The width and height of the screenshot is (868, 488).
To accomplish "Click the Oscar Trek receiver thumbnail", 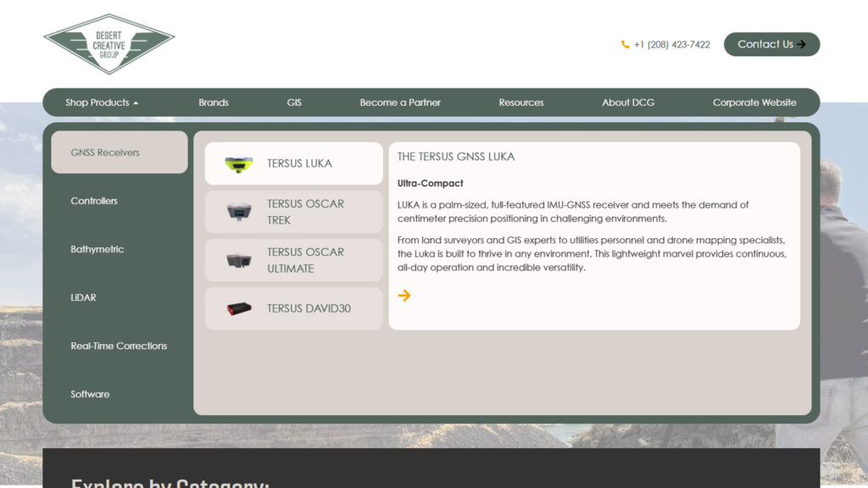I will click(x=238, y=211).
